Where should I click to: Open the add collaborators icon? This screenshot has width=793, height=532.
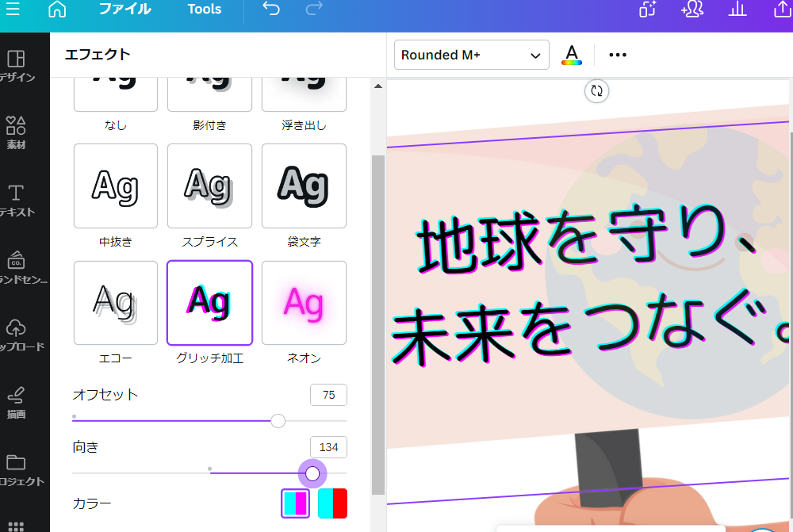pos(692,9)
